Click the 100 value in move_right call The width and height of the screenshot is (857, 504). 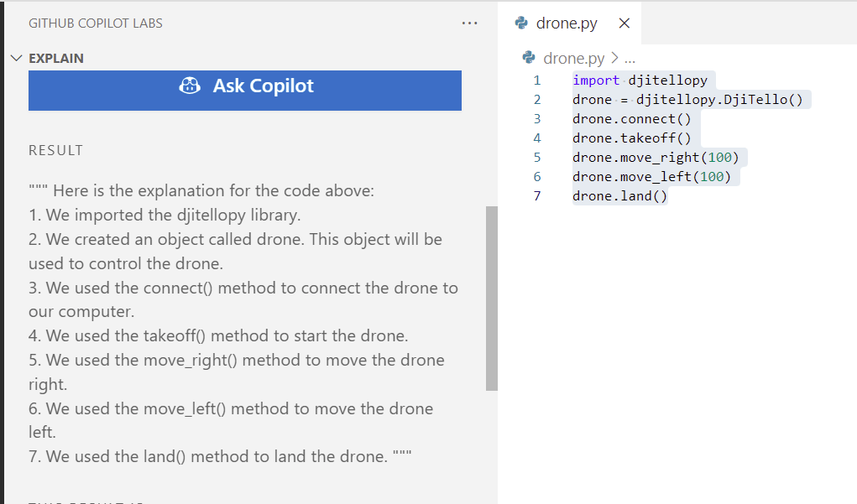pos(719,158)
